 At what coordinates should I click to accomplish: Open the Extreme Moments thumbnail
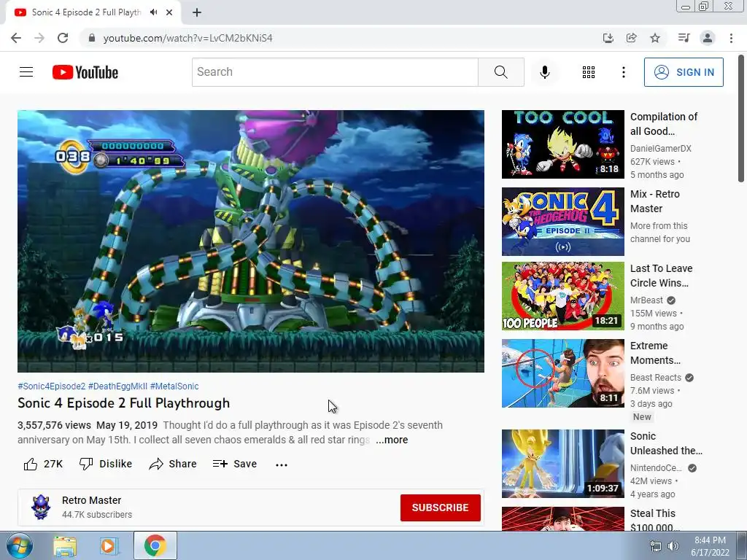[562, 373]
